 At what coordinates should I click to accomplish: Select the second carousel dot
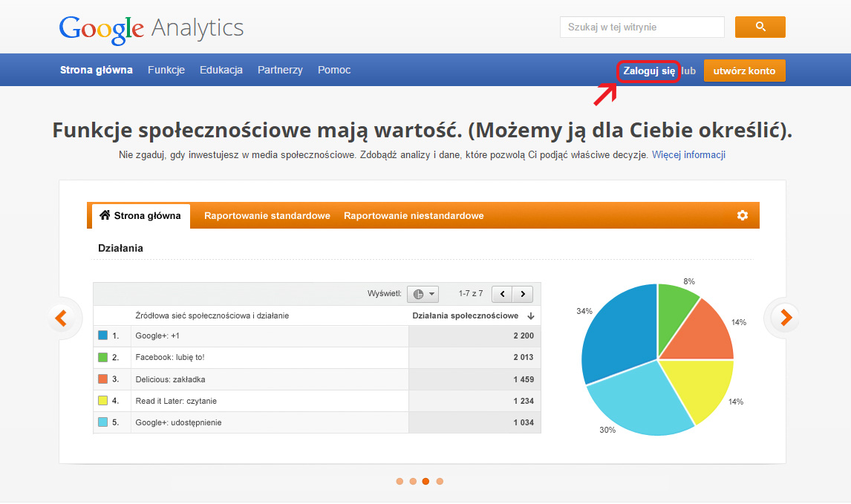(x=413, y=481)
